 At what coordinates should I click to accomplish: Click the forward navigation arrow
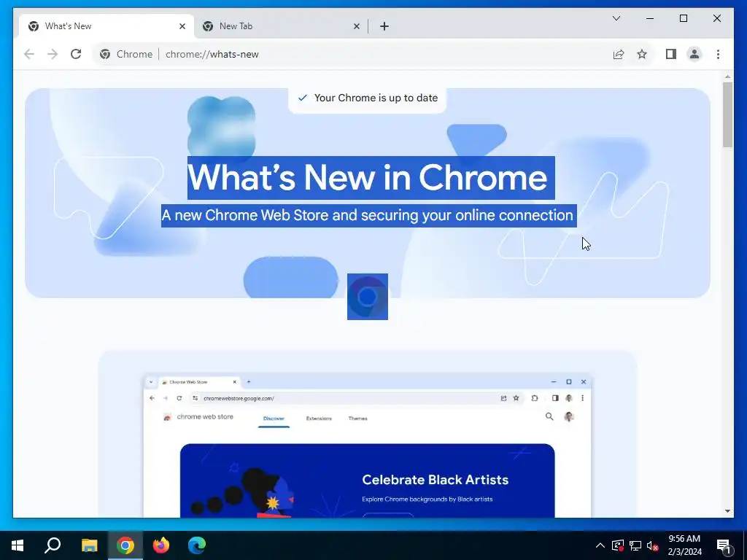pyautogui.click(x=53, y=54)
